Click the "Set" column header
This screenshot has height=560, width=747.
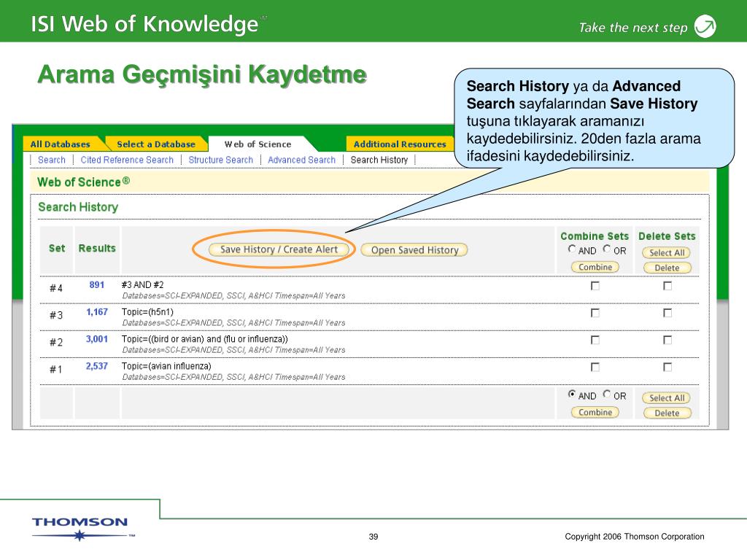pyautogui.click(x=57, y=248)
